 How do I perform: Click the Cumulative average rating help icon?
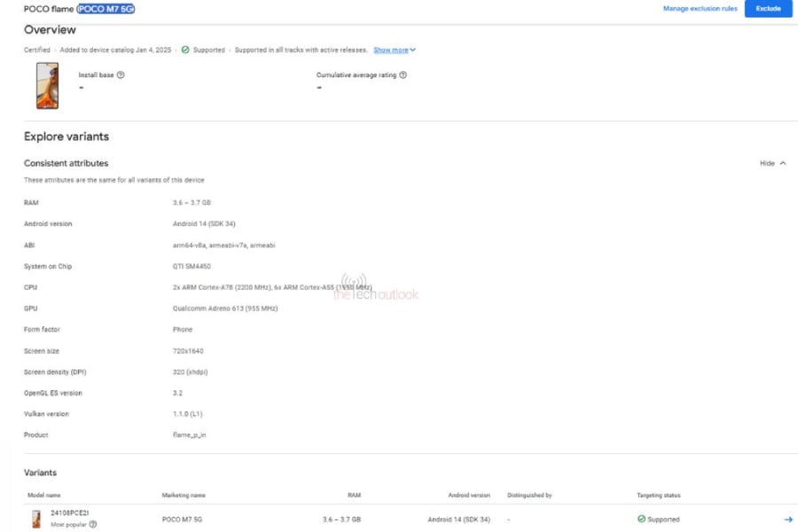[403, 75]
